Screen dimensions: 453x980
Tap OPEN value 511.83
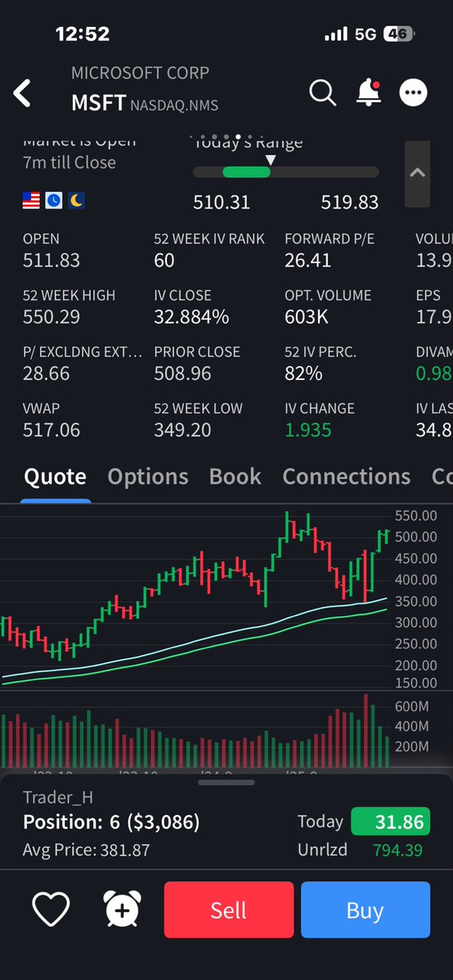click(x=52, y=260)
